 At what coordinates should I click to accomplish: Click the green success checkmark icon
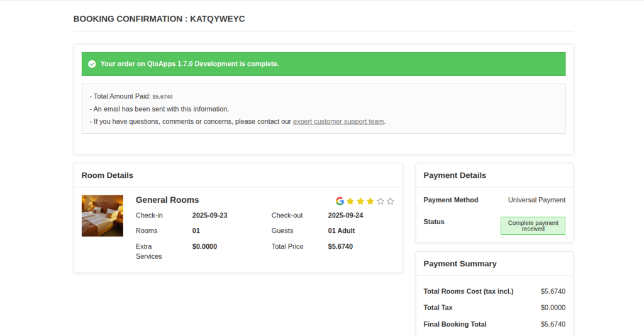(92, 64)
